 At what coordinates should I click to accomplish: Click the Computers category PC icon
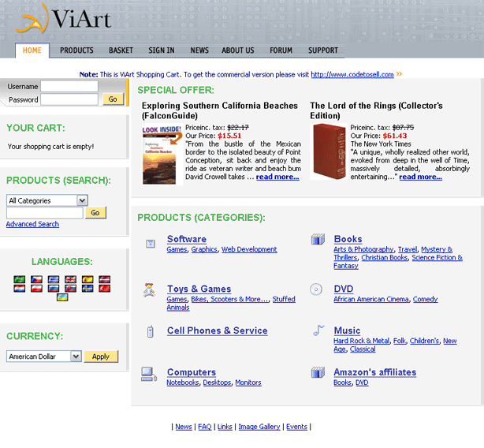pyautogui.click(x=149, y=374)
